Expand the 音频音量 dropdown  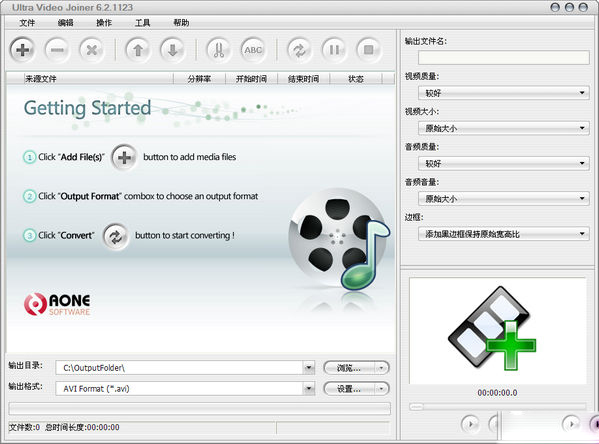(x=582, y=199)
